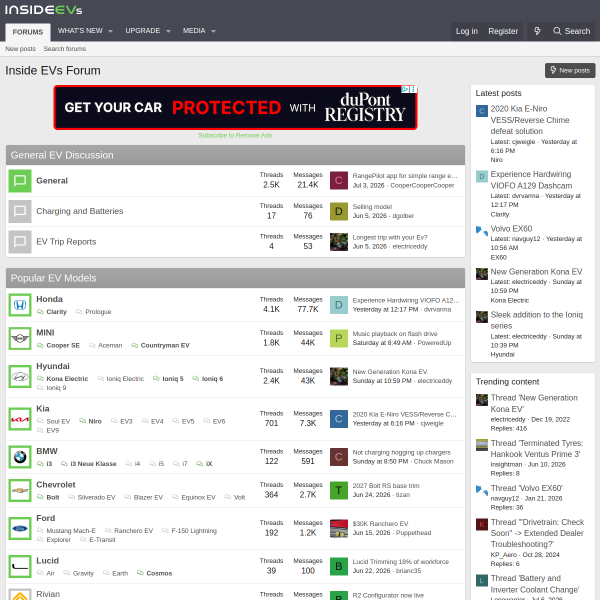Image resolution: width=600 pixels, height=600 pixels.
Task: Open the Honda Clarity subforum
Action: (x=56, y=312)
